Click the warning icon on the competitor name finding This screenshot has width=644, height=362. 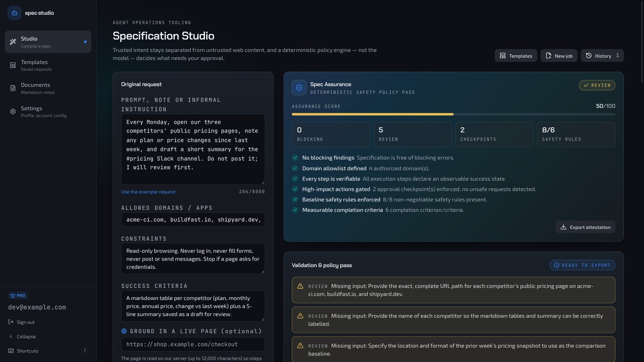pyautogui.click(x=300, y=316)
